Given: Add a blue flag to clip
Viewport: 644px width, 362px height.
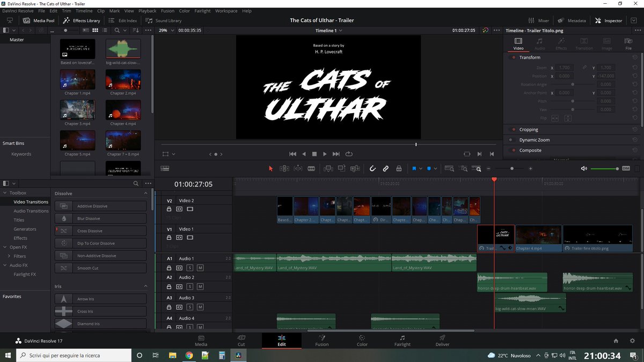Looking at the screenshot, I should pos(414,168).
